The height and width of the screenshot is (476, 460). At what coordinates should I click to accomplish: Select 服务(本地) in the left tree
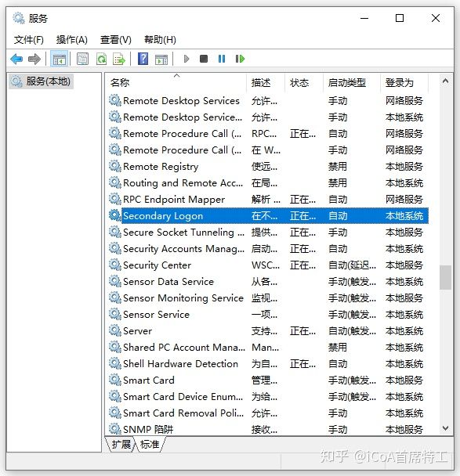pyautogui.click(x=41, y=81)
